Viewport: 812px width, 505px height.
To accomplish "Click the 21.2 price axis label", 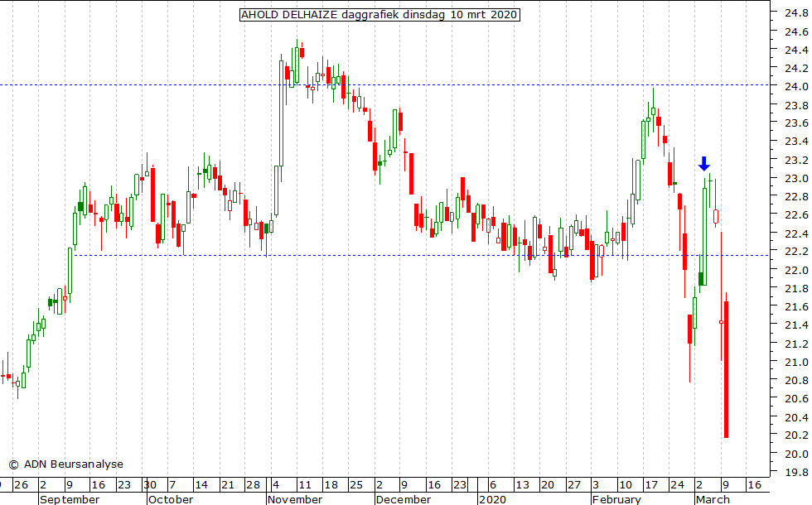I will click(x=796, y=344).
